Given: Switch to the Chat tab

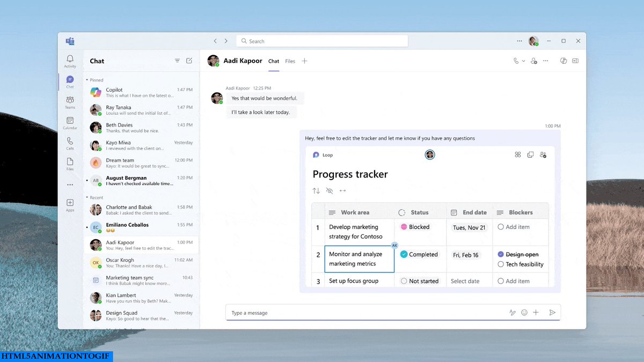Looking at the screenshot, I should pos(274,61).
